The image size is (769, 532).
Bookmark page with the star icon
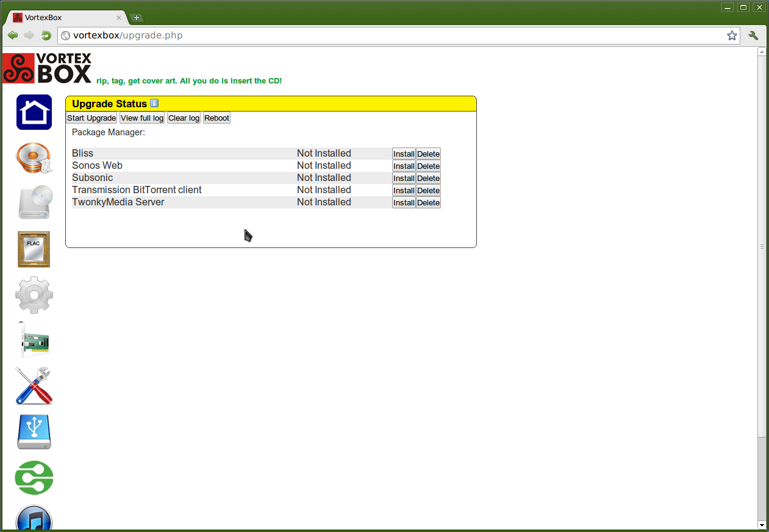click(732, 36)
